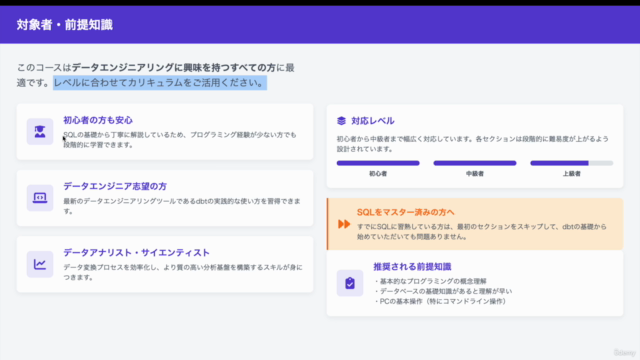The image size is (640, 360).
Task: Click the 上級者 label under the progress bar
Action: pos(571,174)
